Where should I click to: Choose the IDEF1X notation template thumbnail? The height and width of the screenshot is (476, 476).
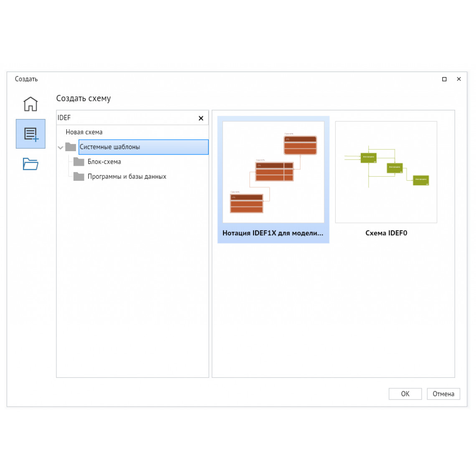click(273, 172)
